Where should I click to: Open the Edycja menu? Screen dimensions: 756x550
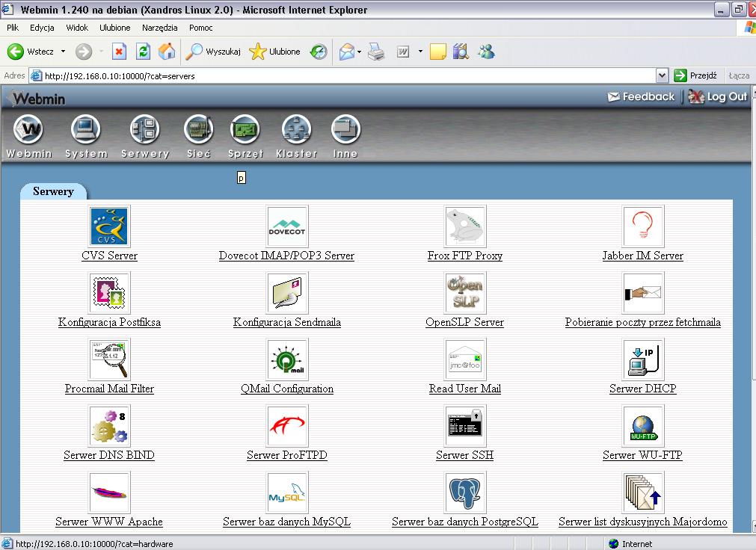pos(42,28)
